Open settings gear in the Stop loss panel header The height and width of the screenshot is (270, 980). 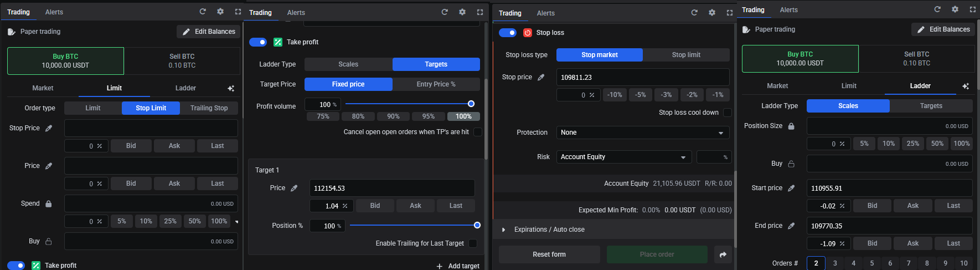(712, 13)
